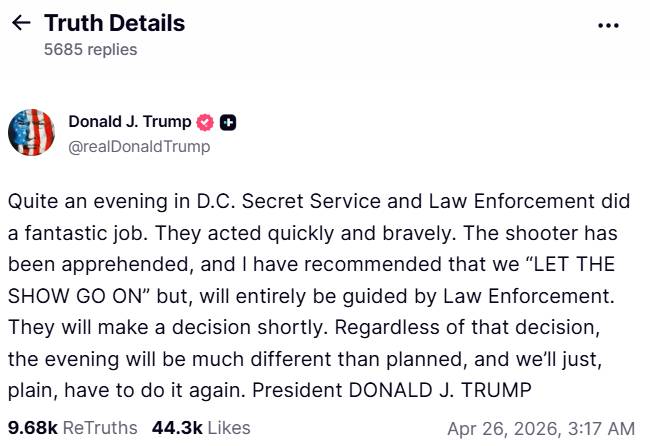Click the 5685 replies count

pos(90,49)
